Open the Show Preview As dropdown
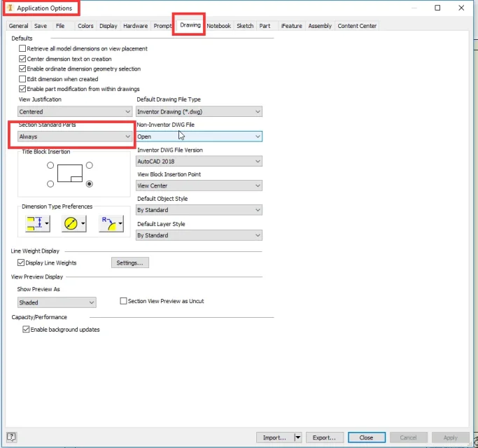The height and width of the screenshot is (448, 478). pos(57,302)
